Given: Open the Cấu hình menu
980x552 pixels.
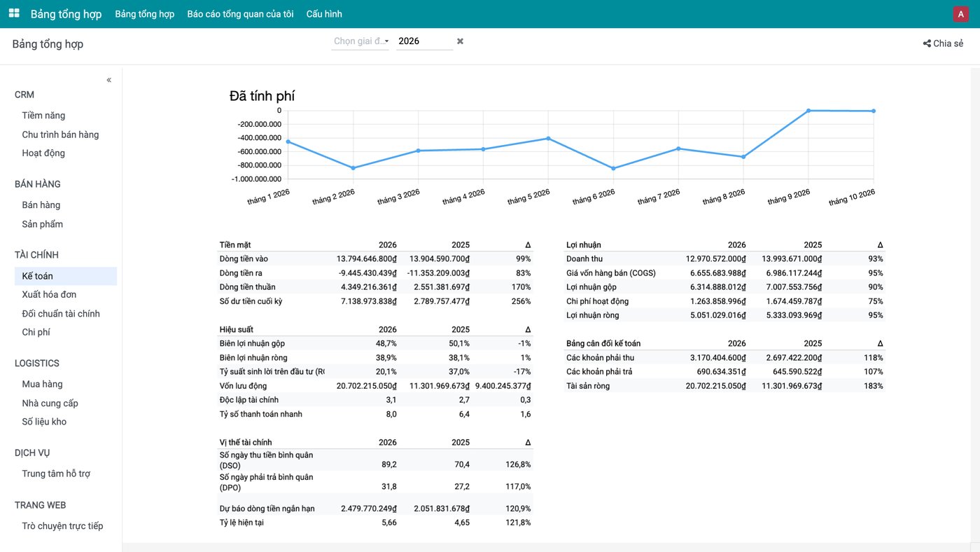Looking at the screenshot, I should 324,14.
